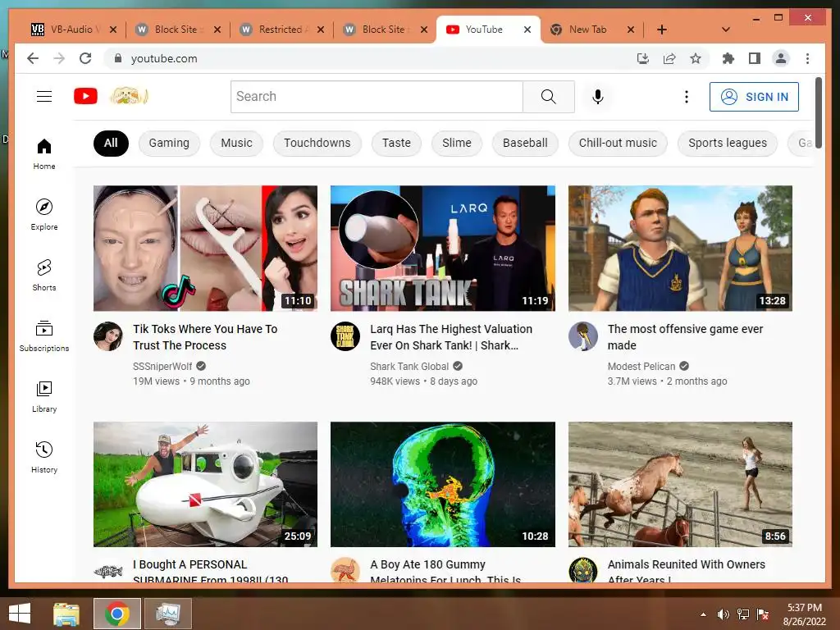The image size is (840, 630).
Task: Open Subscriptions in sidebar
Action: [x=44, y=336]
